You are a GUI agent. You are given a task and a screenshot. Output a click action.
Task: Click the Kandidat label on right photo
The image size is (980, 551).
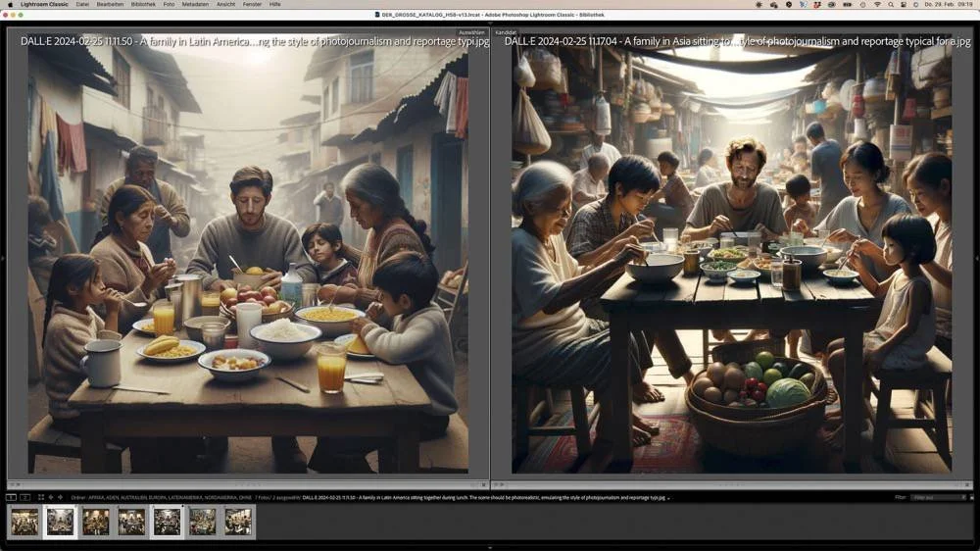click(x=506, y=32)
